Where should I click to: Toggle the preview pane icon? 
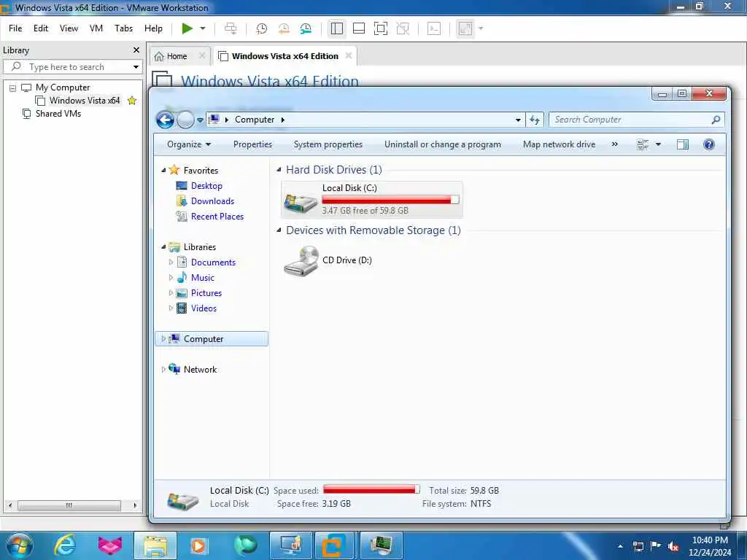coord(683,144)
